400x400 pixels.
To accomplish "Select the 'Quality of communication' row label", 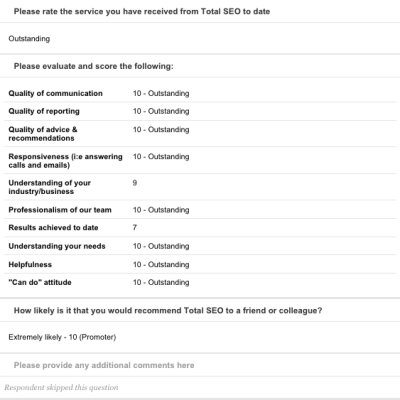I will click(x=55, y=93).
